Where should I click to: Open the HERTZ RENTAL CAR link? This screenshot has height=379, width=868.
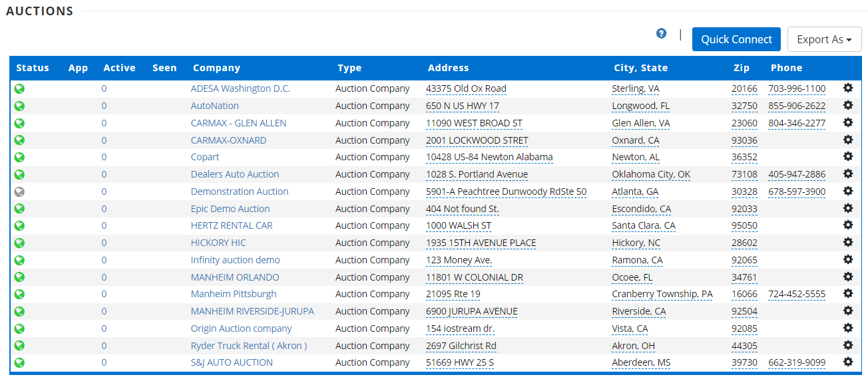coord(232,225)
